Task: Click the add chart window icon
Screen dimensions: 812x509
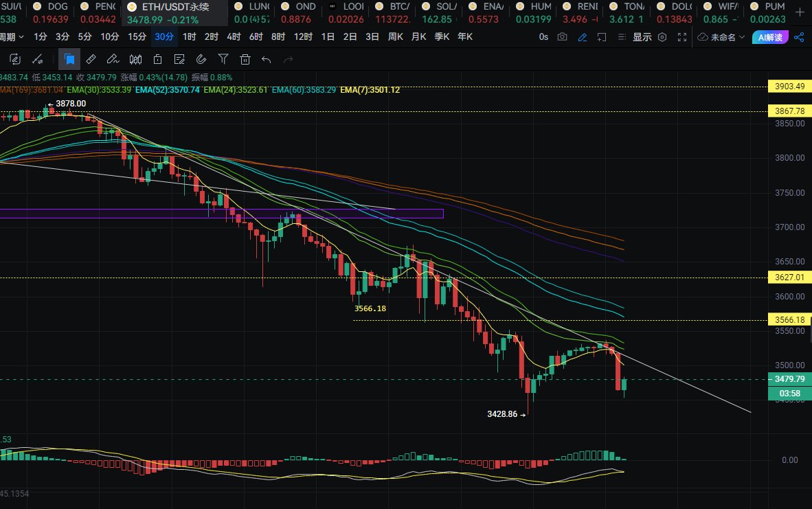Action: (602, 37)
